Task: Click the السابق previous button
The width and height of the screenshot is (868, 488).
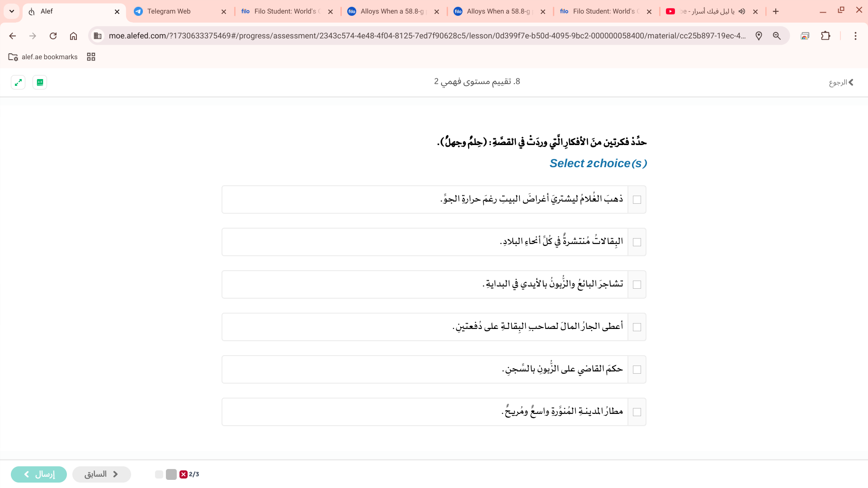Action: pyautogui.click(x=102, y=474)
